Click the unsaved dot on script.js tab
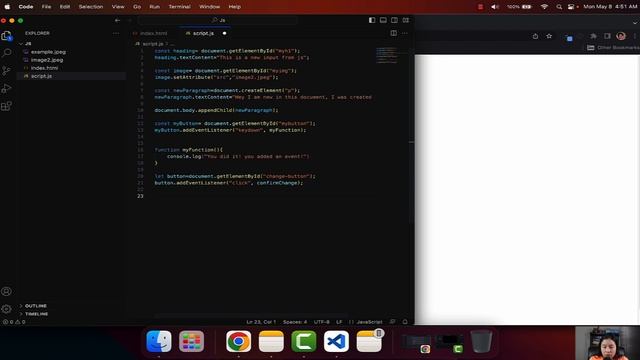The height and width of the screenshot is (360, 640). [224, 33]
